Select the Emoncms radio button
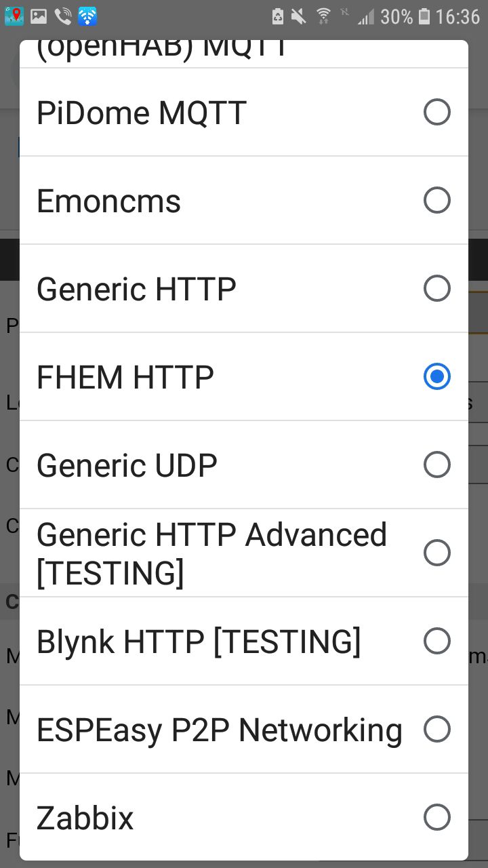 coord(436,200)
